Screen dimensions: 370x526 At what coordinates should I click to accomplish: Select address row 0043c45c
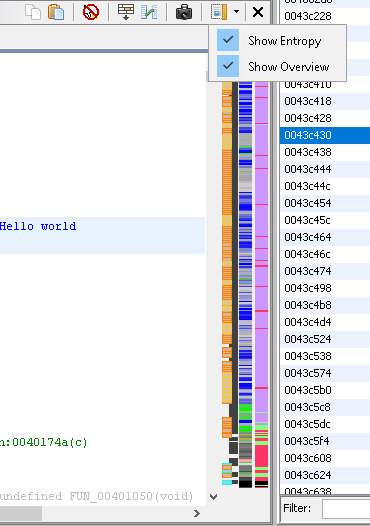click(325, 220)
